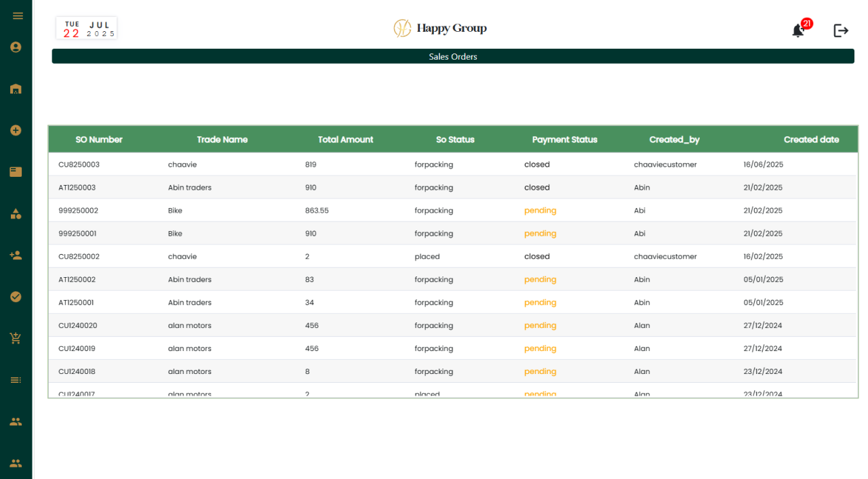This screenshot has height=479, width=868.
Task: Click pending payment status for 999250002
Action: (540, 211)
